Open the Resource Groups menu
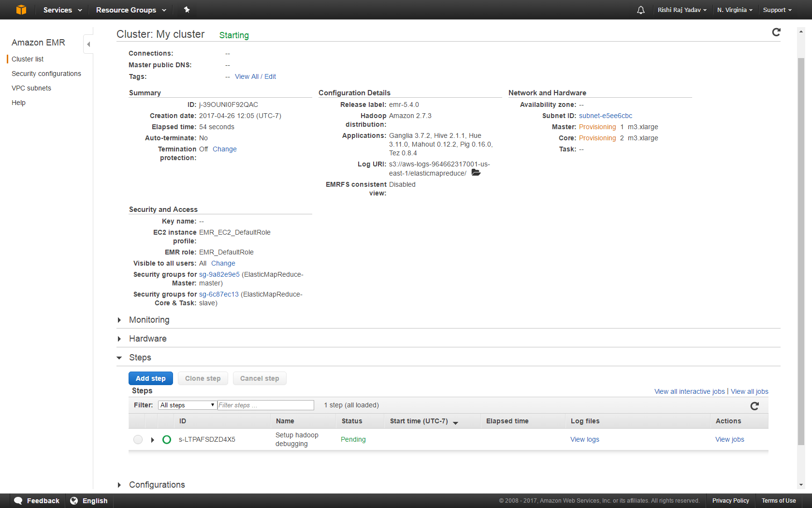The width and height of the screenshot is (812, 508). point(131,10)
